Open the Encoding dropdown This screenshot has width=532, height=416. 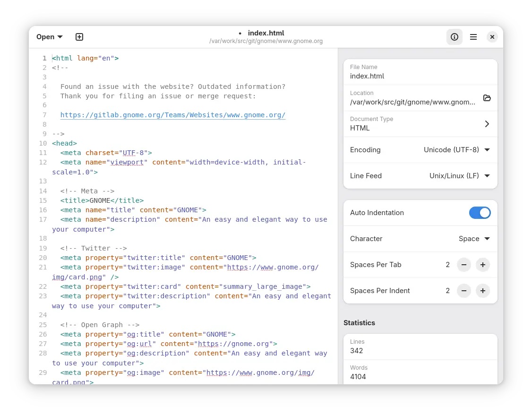pos(457,150)
